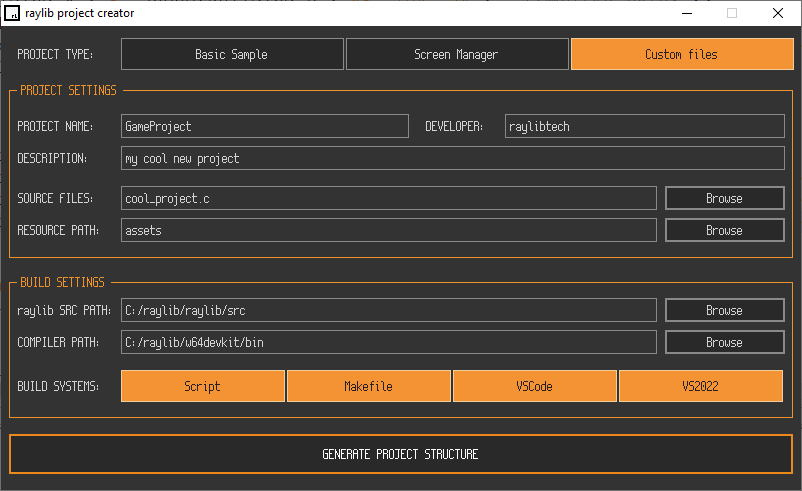Toggle the Makefile build system
Screen dimensions: 802x491
pos(369,386)
